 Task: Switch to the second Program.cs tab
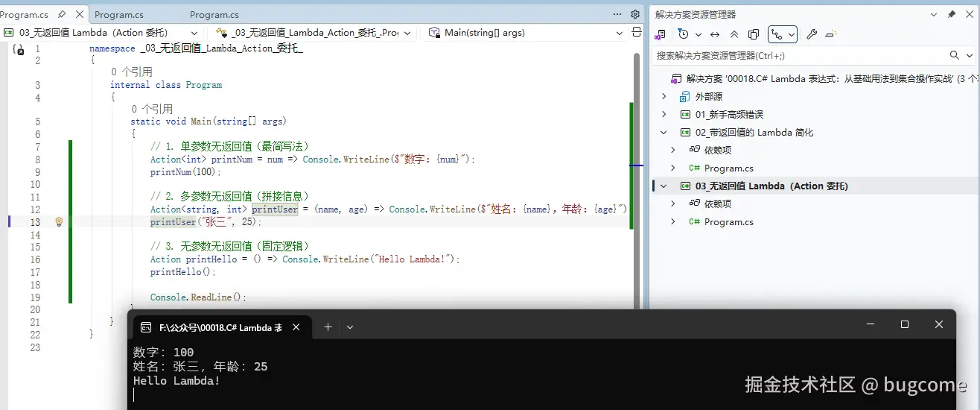tap(119, 14)
